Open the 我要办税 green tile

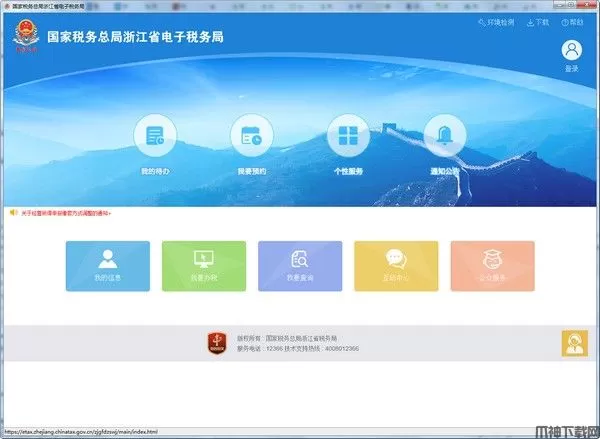pos(204,266)
